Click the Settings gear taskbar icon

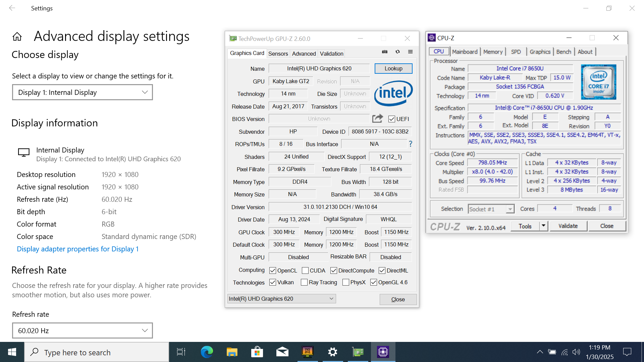(x=332, y=352)
